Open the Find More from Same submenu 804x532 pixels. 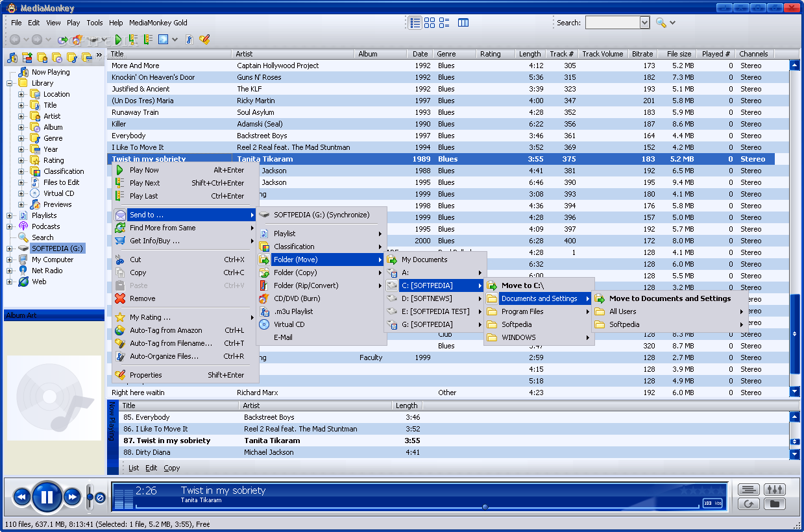click(x=186, y=228)
